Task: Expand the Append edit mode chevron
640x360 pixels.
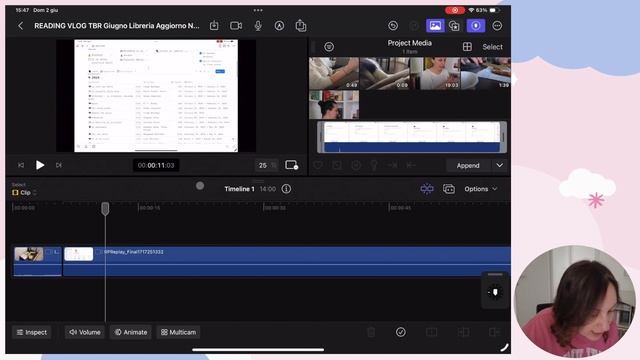Action: pos(500,165)
